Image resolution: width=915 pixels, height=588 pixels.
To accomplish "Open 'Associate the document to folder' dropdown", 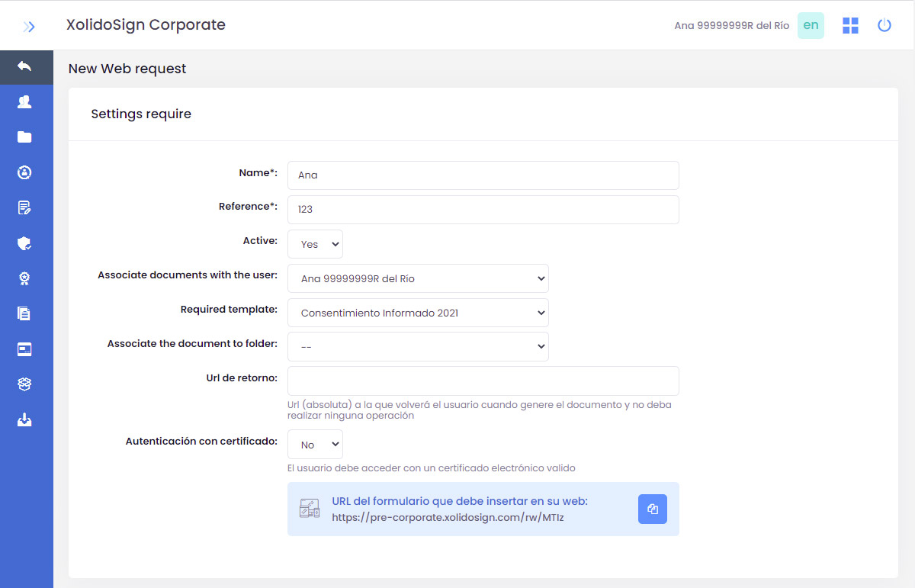I will coord(418,346).
